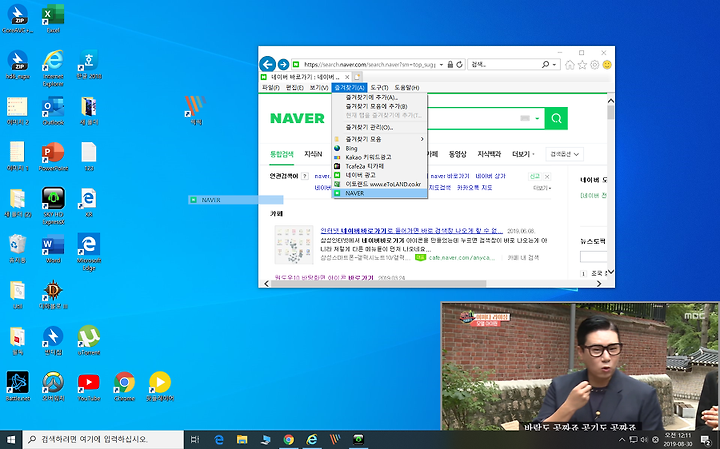
Task: Choose 즐겨찾기에 추가(A) from the menu
Action: click(379, 97)
